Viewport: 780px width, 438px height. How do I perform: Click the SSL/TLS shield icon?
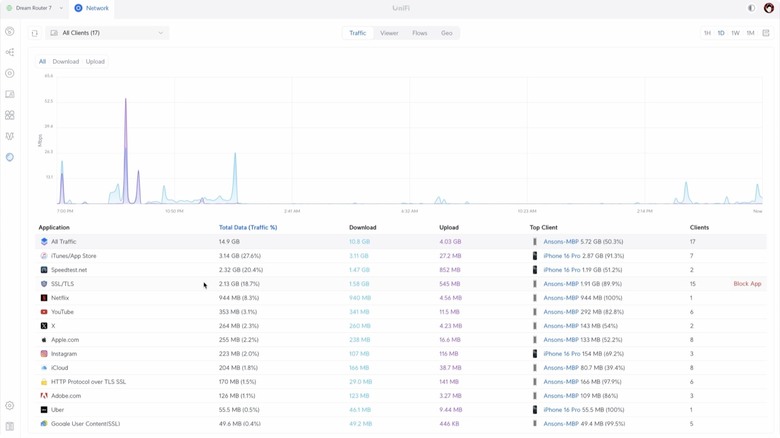(44, 284)
